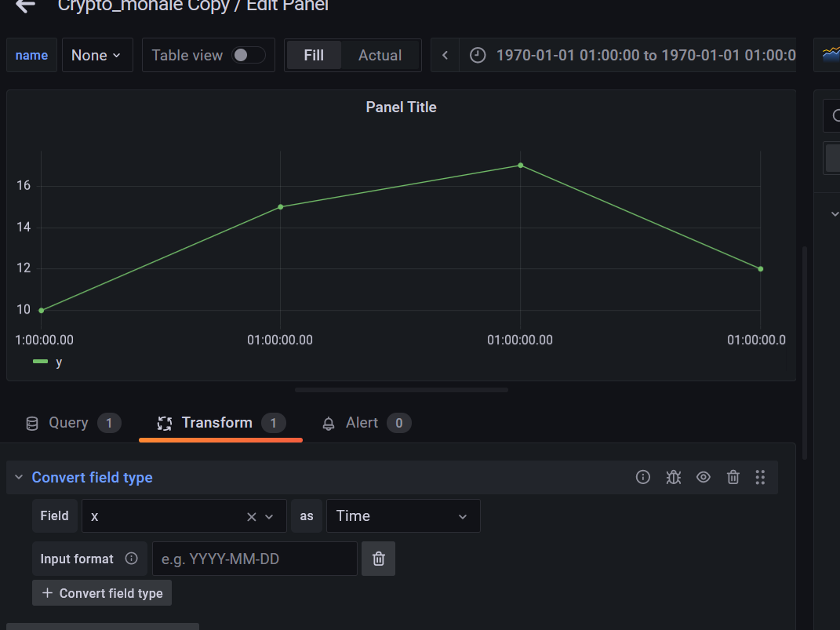Toggle transformation visibility eye icon

click(x=704, y=477)
